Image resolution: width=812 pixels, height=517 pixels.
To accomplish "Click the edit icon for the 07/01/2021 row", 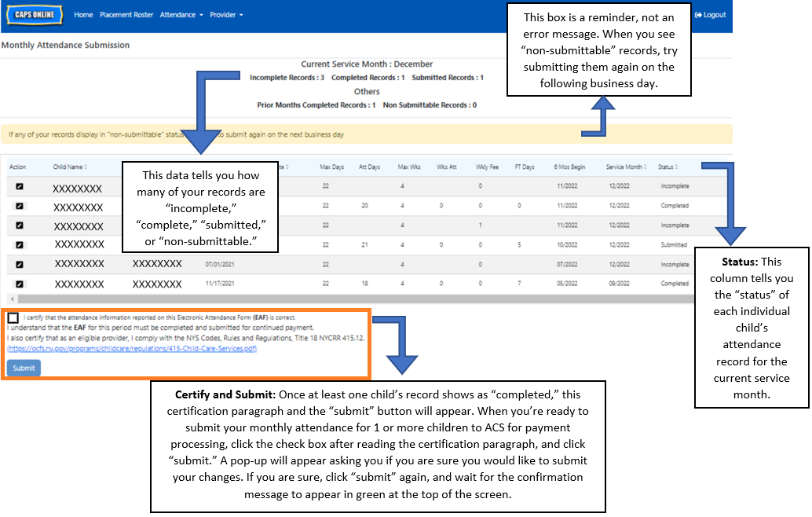I will pos(20,264).
